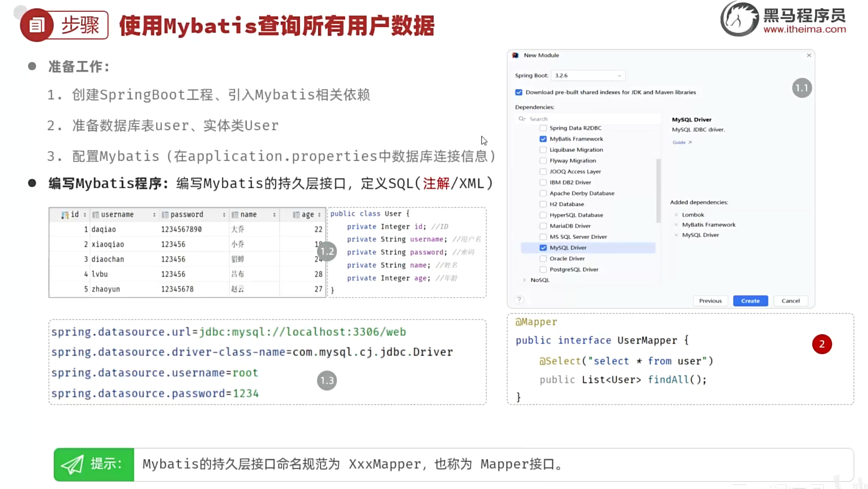Click the jdbc:mysql://localhost:3306/web URL value

click(303, 332)
